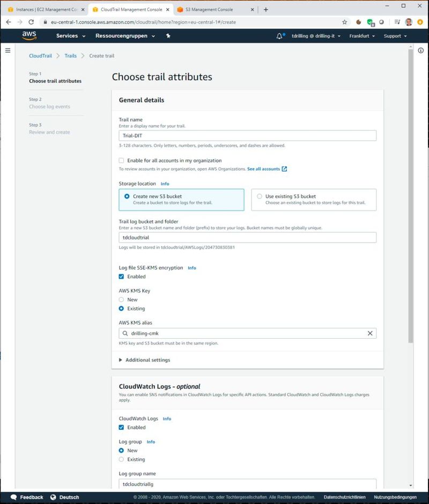Viewport: 429px width, 504px height.
Task: Click the CloudTrail breadcrumb link
Action: 40,56
